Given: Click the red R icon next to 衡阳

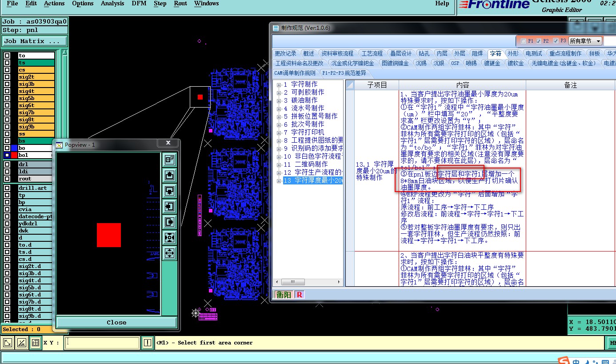Looking at the screenshot, I should [300, 294].
